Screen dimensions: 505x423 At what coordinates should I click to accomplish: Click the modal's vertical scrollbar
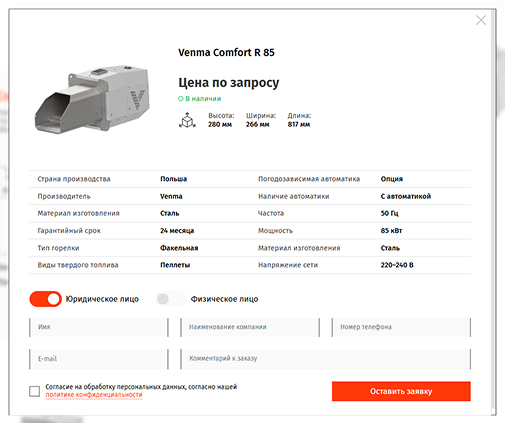click(x=493, y=212)
